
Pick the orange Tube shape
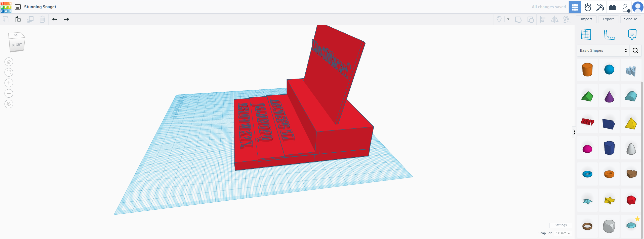609,174
